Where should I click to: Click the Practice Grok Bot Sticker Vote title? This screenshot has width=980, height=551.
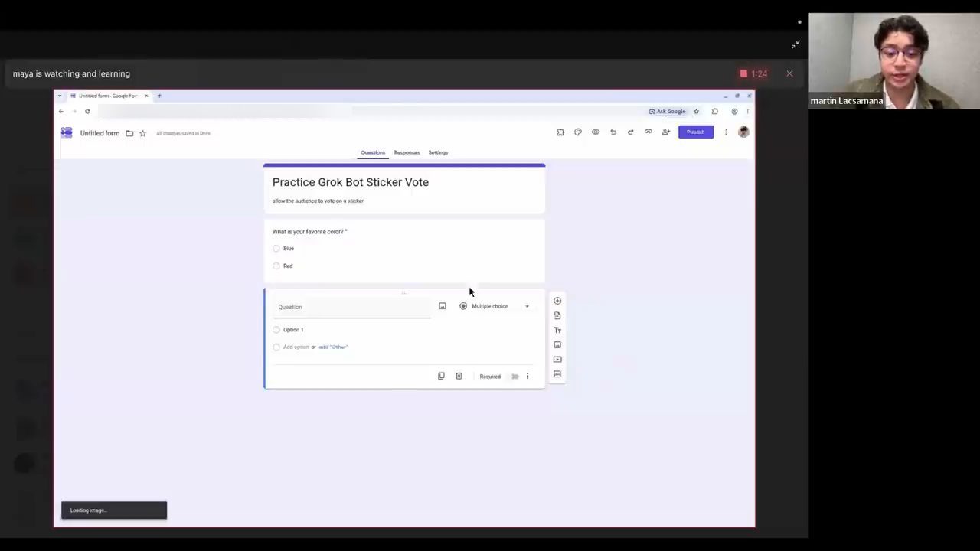(351, 182)
